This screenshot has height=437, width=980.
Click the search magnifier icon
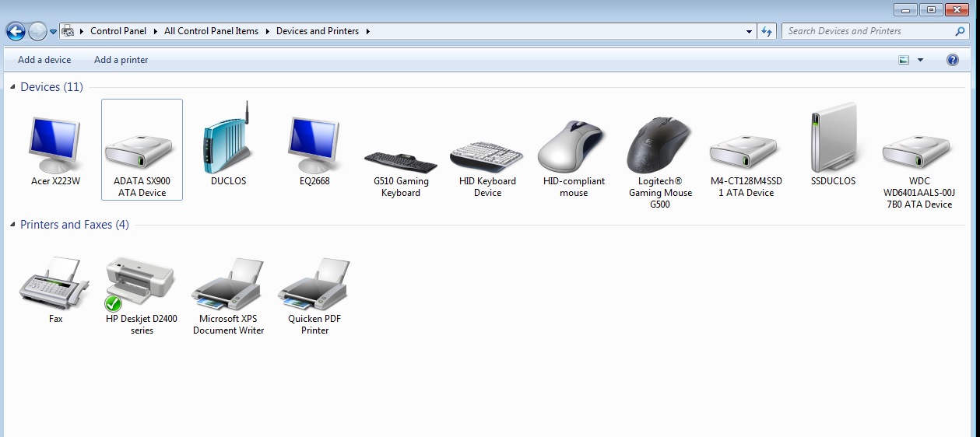(x=960, y=31)
